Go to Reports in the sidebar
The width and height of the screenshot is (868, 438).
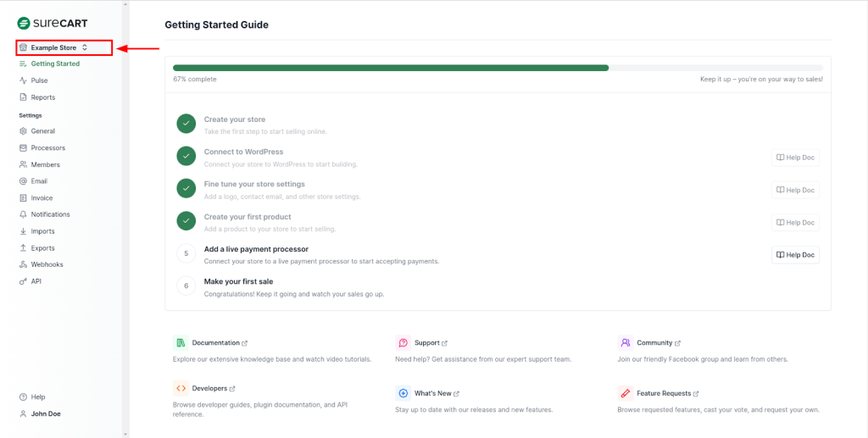click(x=42, y=97)
